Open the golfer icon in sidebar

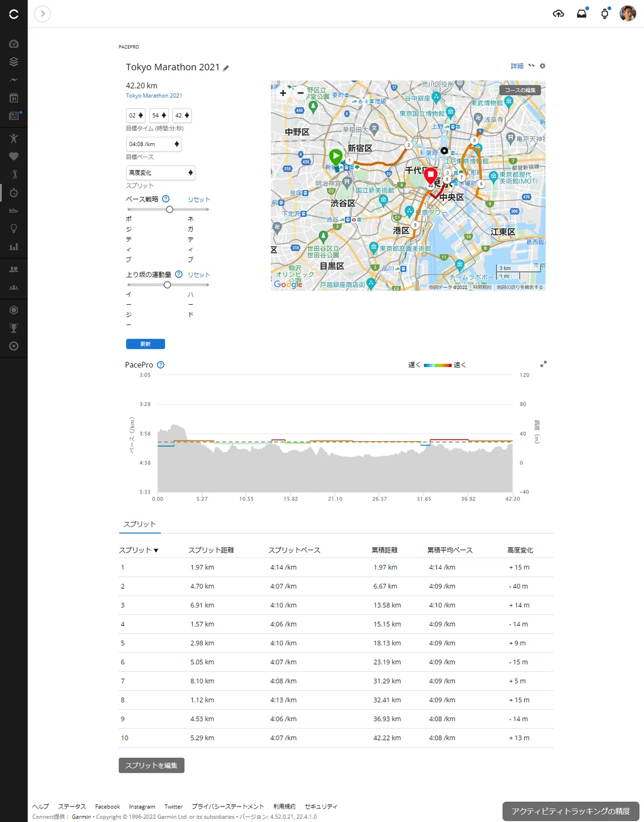tap(14, 174)
